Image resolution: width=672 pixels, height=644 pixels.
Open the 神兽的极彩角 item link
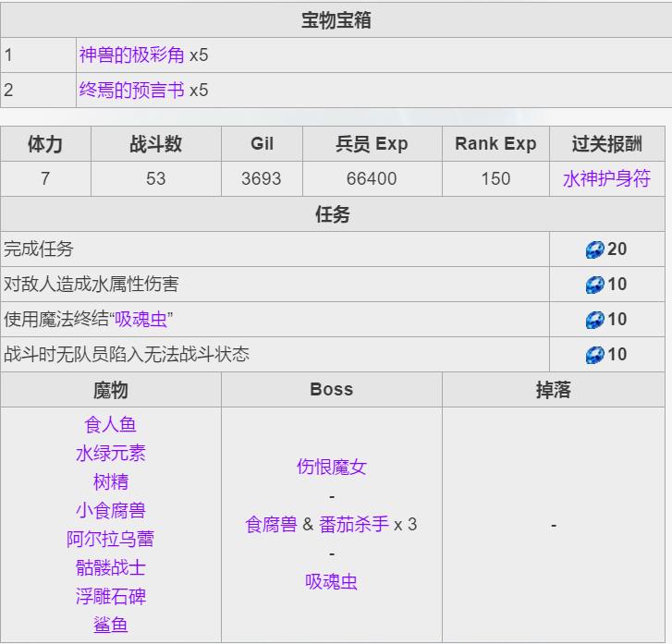(131, 55)
